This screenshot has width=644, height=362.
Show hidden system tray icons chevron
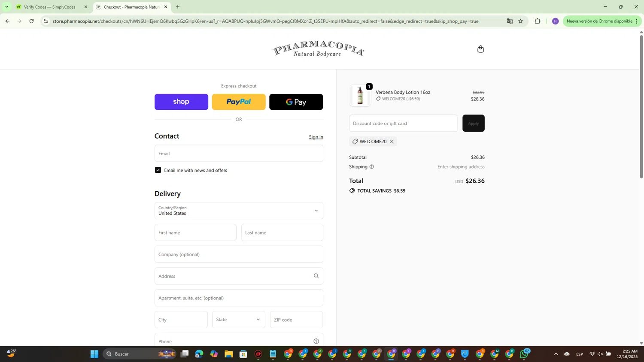pyautogui.click(x=556, y=354)
